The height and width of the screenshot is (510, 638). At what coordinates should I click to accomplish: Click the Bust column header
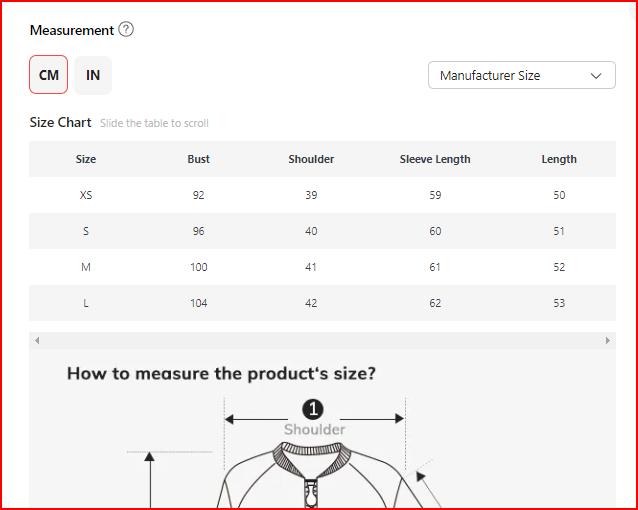(199, 159)
